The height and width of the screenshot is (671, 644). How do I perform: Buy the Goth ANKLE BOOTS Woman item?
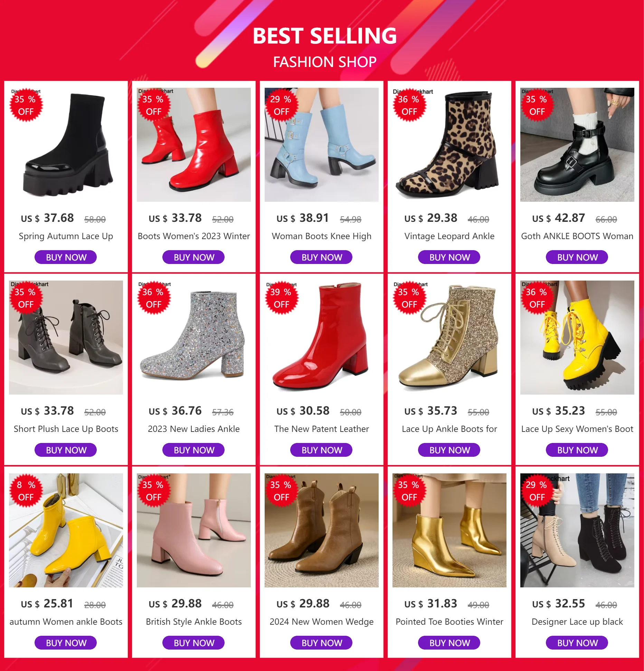click(x=577, y=257)
